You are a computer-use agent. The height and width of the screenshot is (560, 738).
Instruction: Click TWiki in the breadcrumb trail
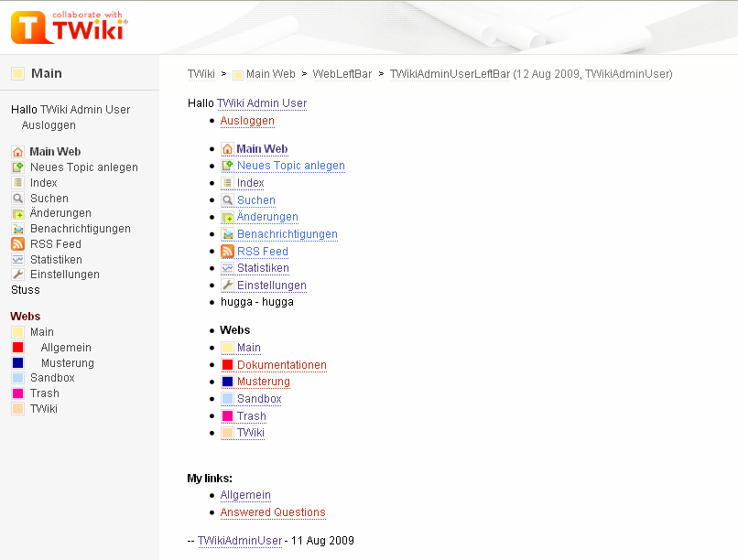point(201,74)
